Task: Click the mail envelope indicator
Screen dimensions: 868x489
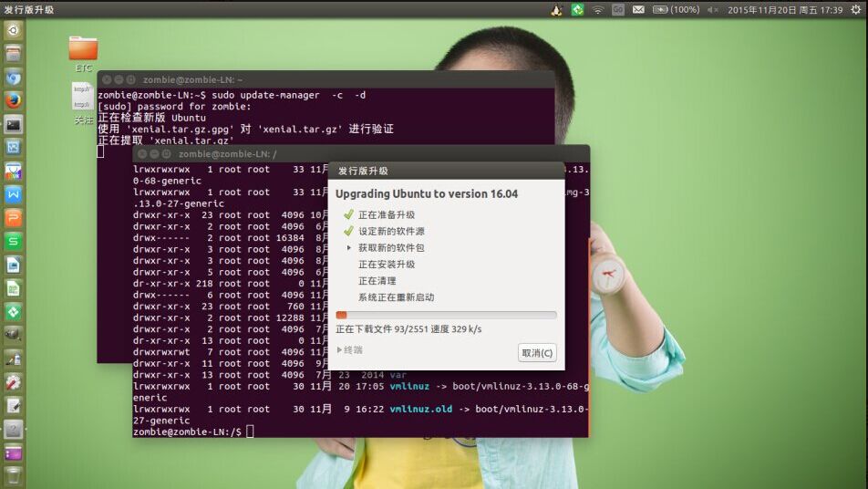Action: point(638,9)
